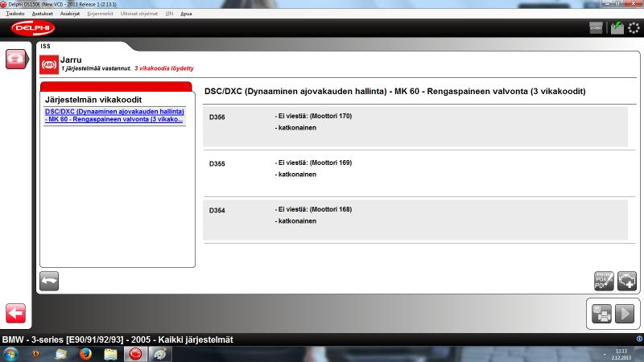Click the red back arrow button
The image size is (644, 362).
click(x=16, y=313)
